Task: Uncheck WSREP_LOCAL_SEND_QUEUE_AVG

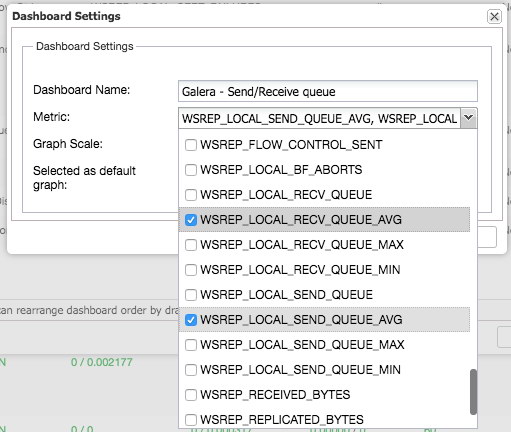Action: [x=191, y=320]
